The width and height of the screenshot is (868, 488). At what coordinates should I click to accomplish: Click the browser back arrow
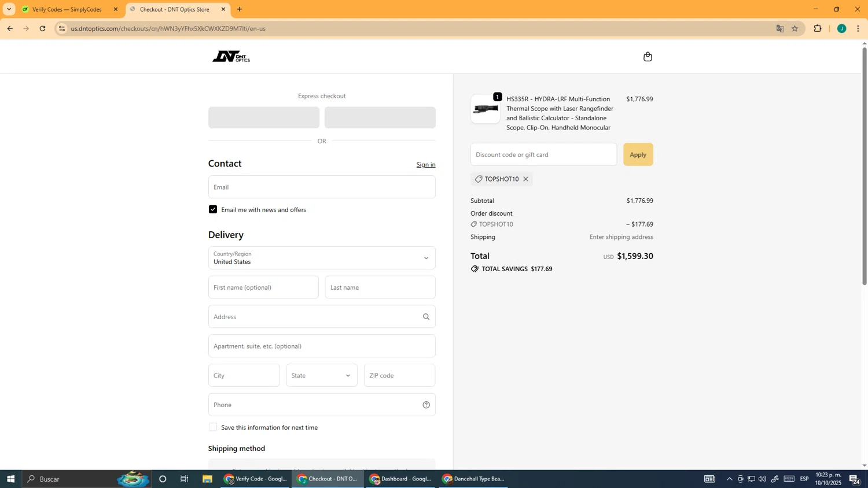[10, 28]
